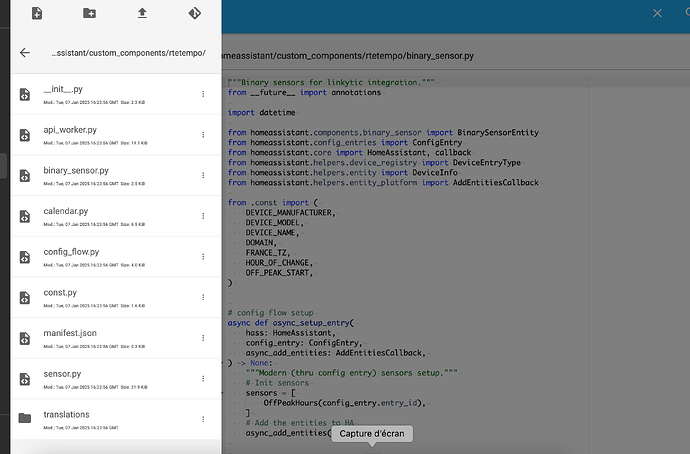Screen dimensions: 690x454
Task: Click the upload file icon
Action: tap(142, 13)
